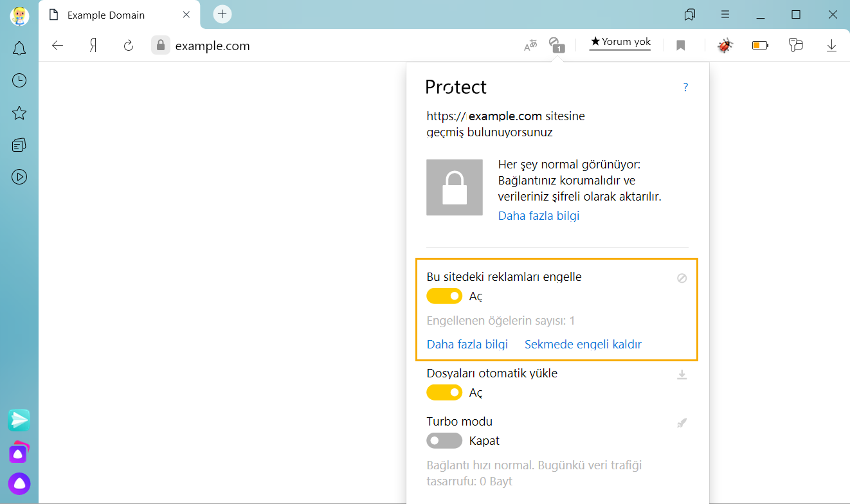The image size is (850, 504).
Task: Open the battery saver icon
Action: coord(761,46)
